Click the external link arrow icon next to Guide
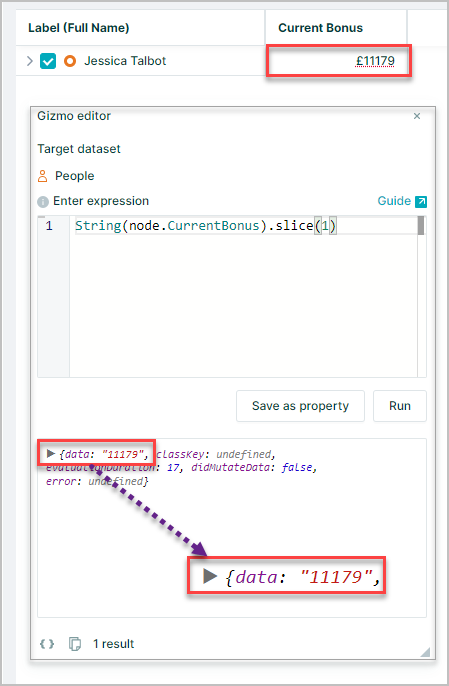Screen dimensions: 449x686 421,201
